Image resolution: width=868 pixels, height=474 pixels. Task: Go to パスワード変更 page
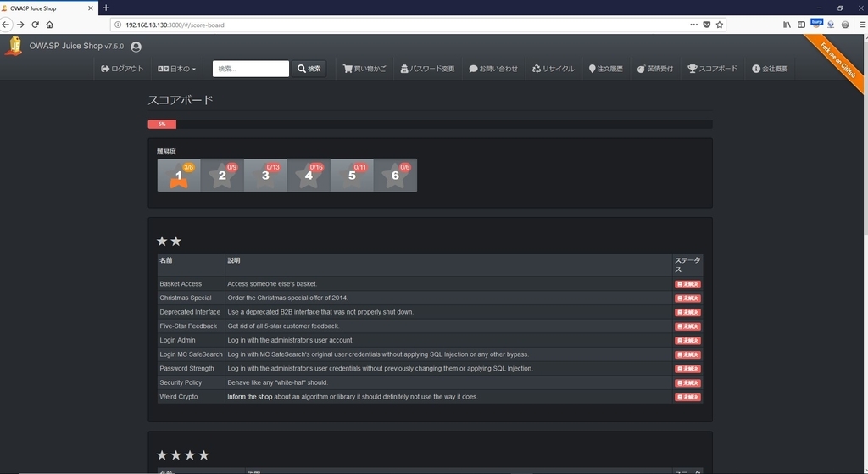coord(427,69)
